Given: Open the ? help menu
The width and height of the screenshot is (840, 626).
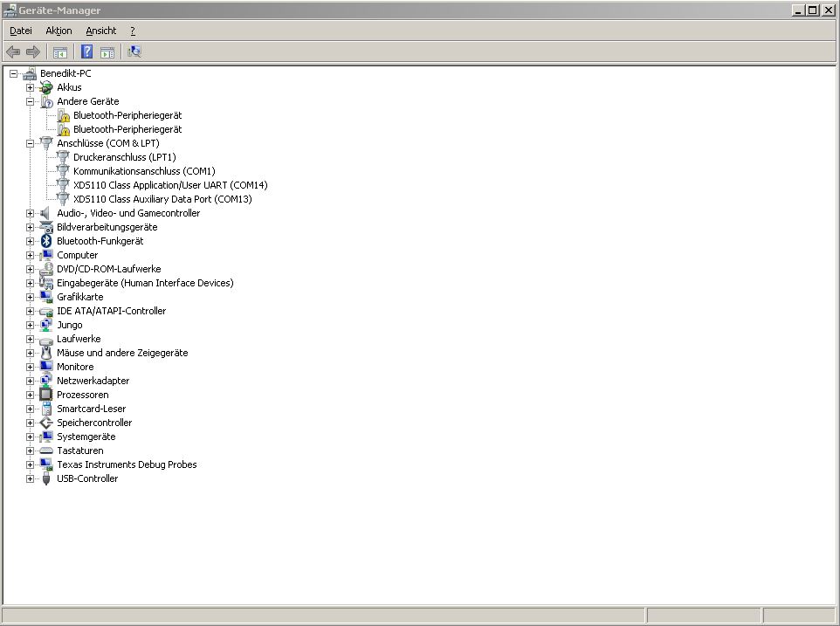Looking at the screenshot, I should click(x=133, y=31).
